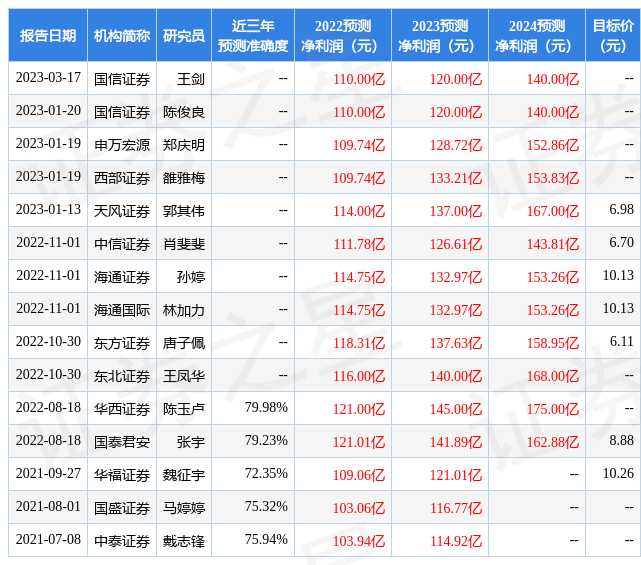The image size is (641, 565).
Task: Click 2023 forecast 133.21亿
Action: (x=456, y=178)
